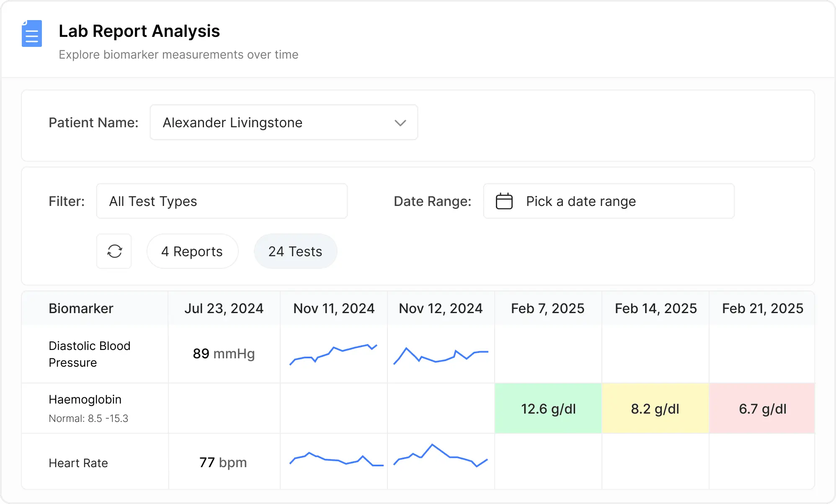The width and height of the screenshot is (836, 504).
Task: Click the green 12.6 g/dl cell
Action: click(x=548, y=409)
